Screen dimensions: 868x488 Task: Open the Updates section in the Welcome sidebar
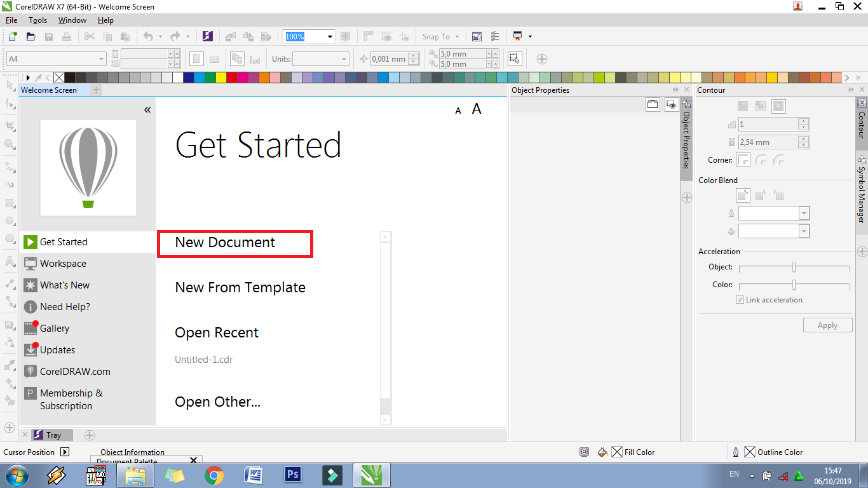pos(57,349)
